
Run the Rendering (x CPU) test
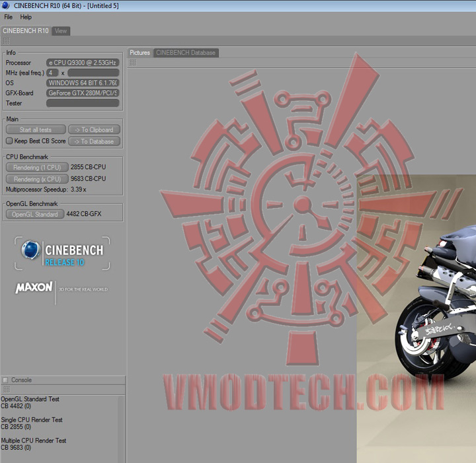click(x=37, y=179)
